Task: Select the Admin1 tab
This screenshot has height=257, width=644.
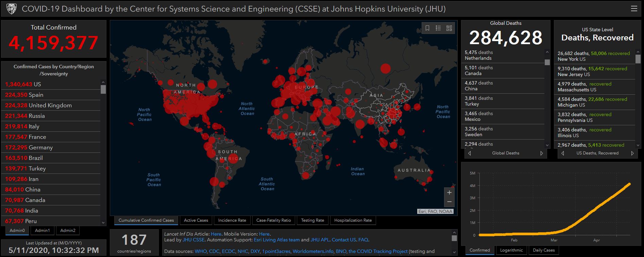Action: coord(43,231)
